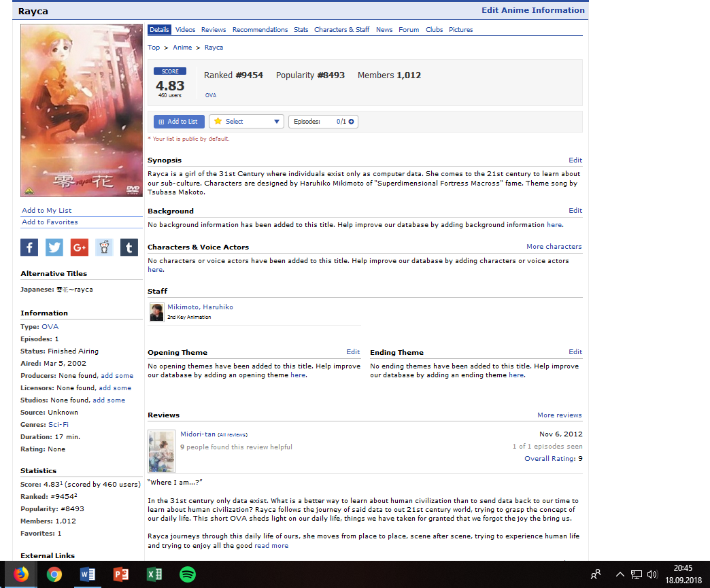Screen dimensions: 710x588
Task: Click here link to add ending theme
Action: [516, 375]
